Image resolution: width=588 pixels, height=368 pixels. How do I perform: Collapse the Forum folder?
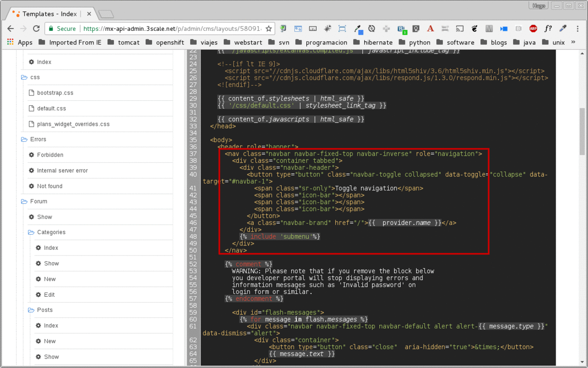tap(24, 201)
